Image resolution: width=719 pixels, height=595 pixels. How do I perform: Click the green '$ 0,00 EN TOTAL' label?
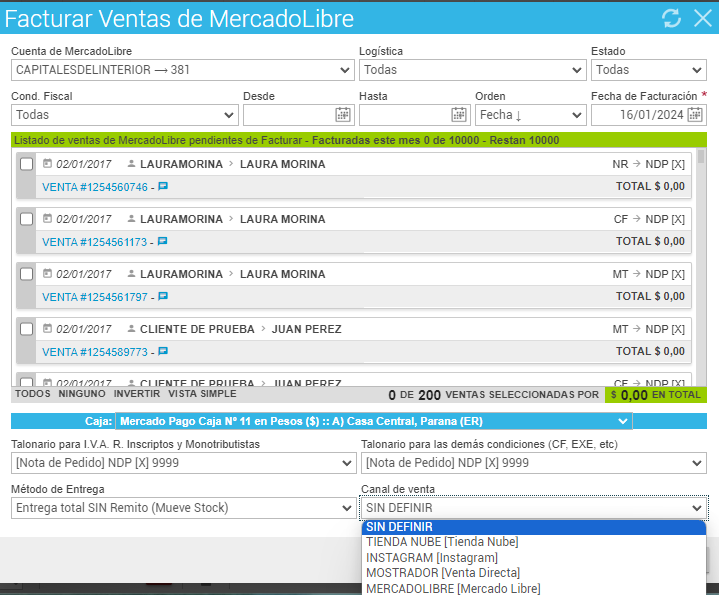[656, 395]
